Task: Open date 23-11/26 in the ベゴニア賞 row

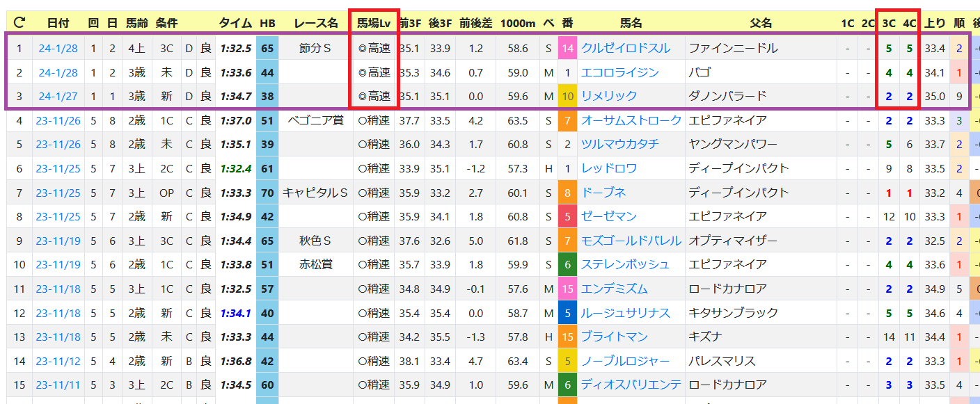Action: pyautogui.click(x=58, y=120)
